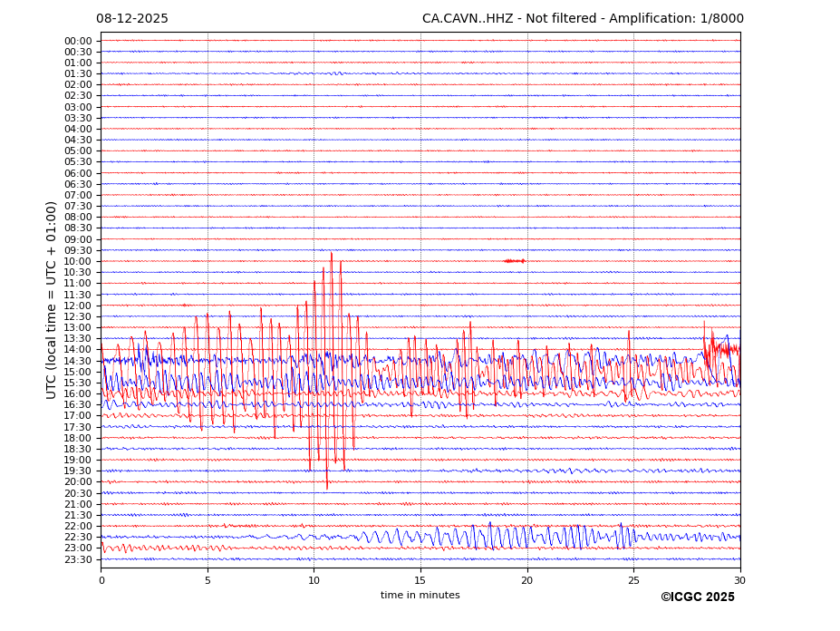Screen dimensions: 840x631
Task: Click the 10:00 row label on the y-axis
Action: point(78,261)
